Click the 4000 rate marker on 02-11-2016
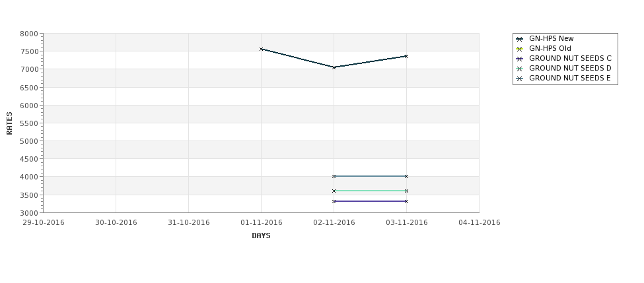The image size is (644, 283). 334,176
